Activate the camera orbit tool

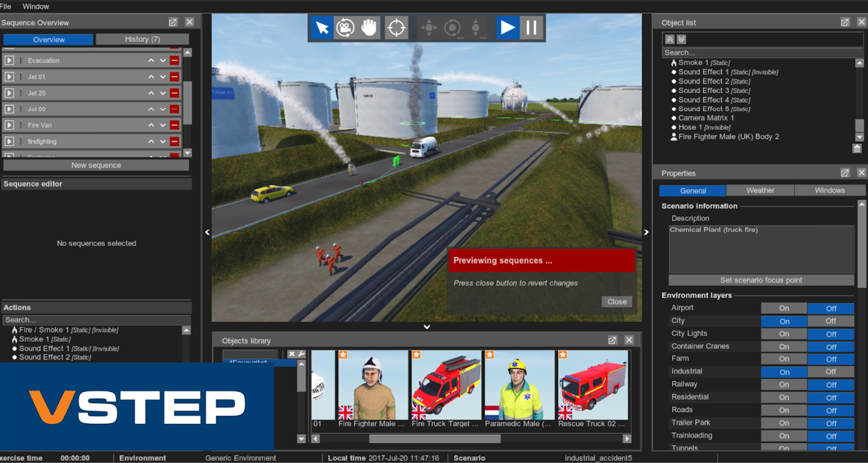[x=345, y=28]
